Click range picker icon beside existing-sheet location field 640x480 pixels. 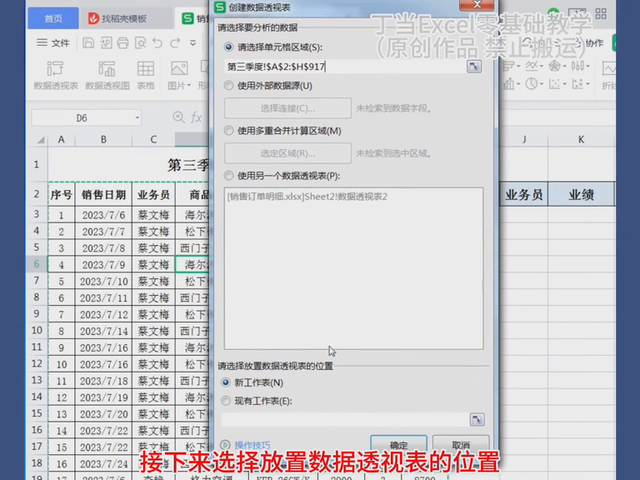coord(477,419)
